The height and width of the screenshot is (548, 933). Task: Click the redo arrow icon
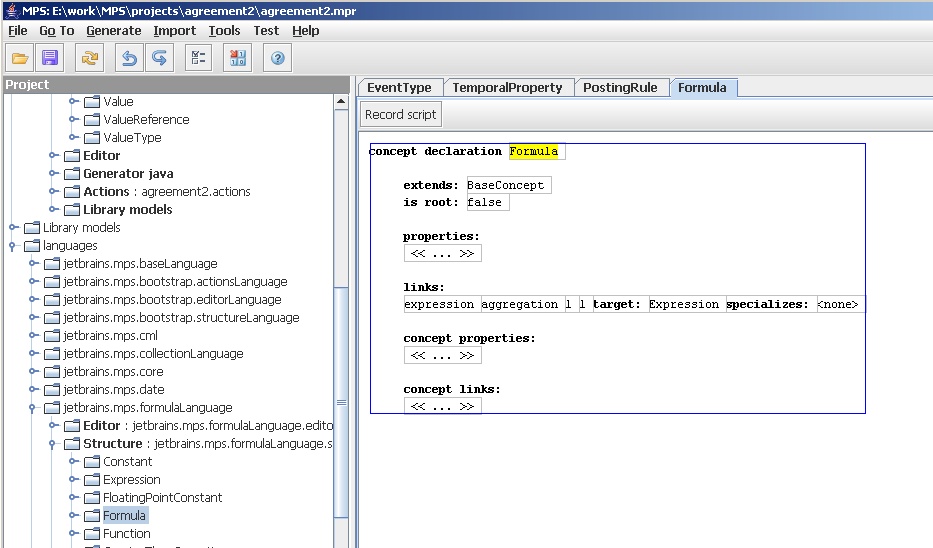coord(159,59)
